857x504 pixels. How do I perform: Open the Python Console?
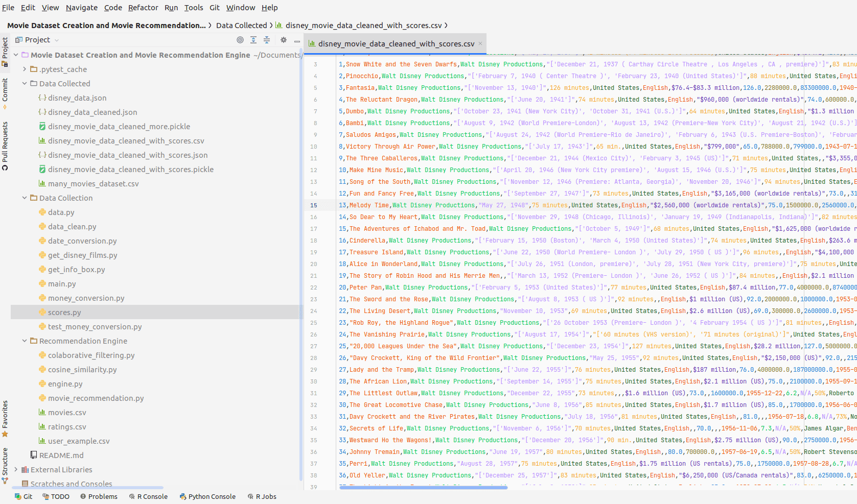[x=207, y=496]
